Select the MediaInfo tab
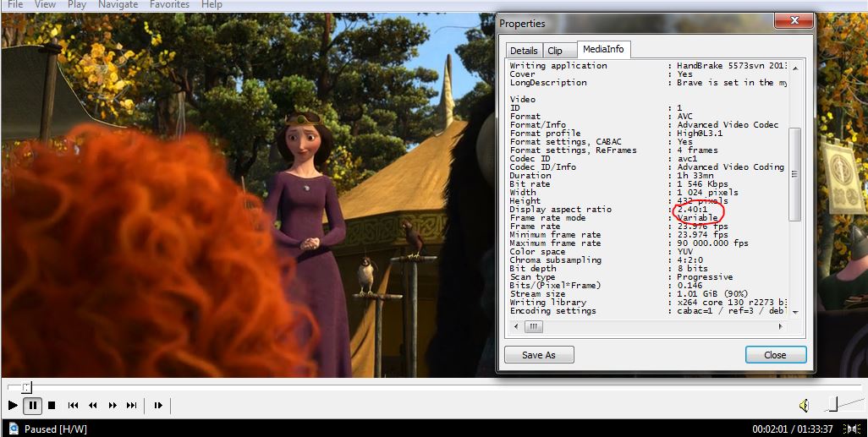 (603, 49)
